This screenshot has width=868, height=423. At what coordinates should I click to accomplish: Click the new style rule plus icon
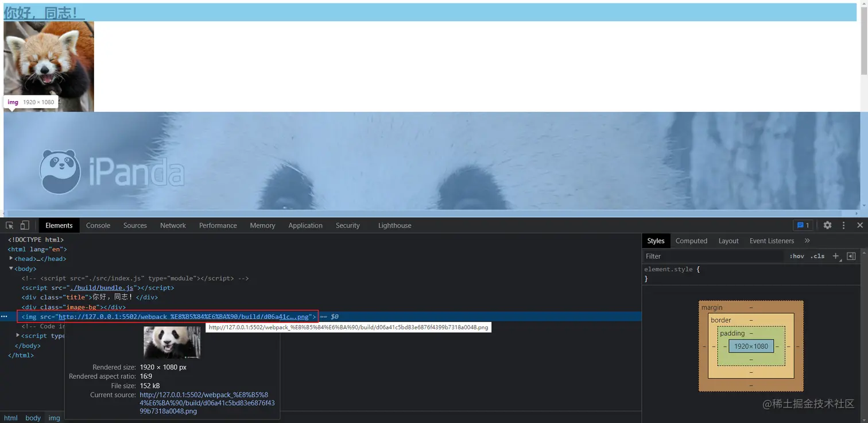pos(835,256)
